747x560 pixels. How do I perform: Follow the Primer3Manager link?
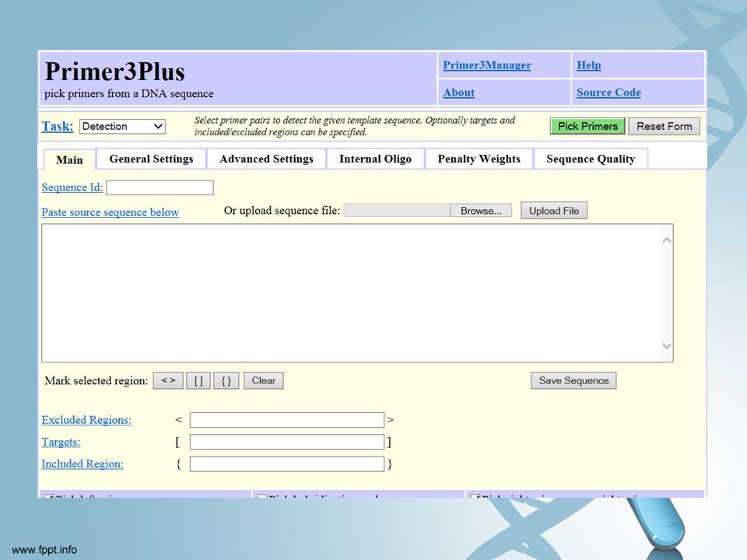point(487,65)
